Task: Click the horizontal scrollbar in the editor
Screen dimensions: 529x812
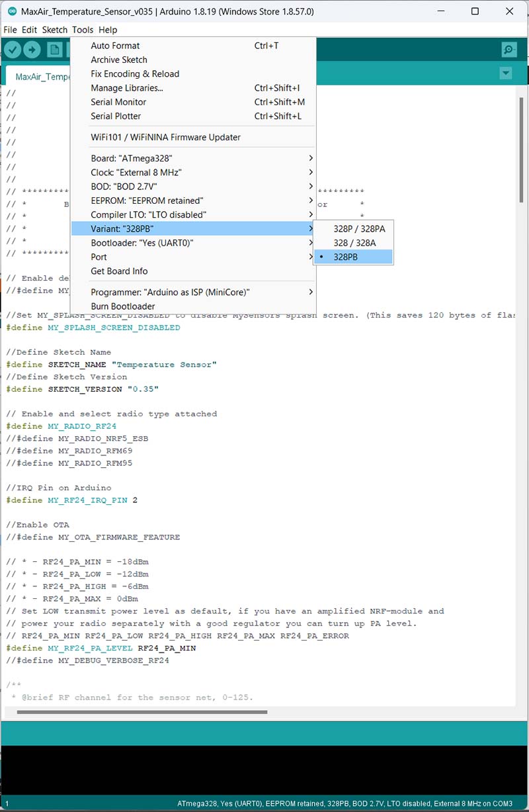Action: 142,712
